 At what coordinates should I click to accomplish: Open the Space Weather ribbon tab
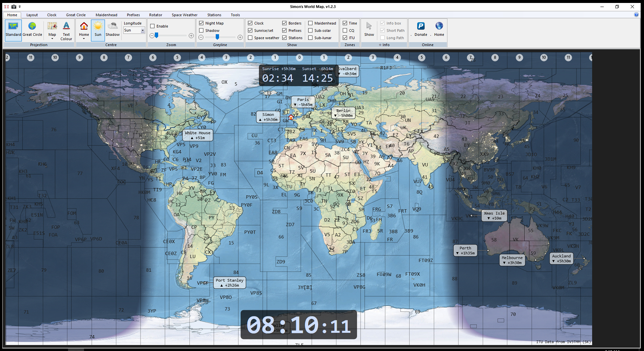(x=184, y=15)
